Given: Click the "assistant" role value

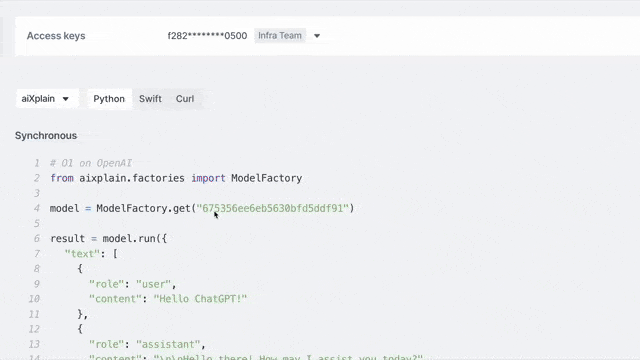Looking at the screenshot, I should pyautogui.click(x=168, y=344).
